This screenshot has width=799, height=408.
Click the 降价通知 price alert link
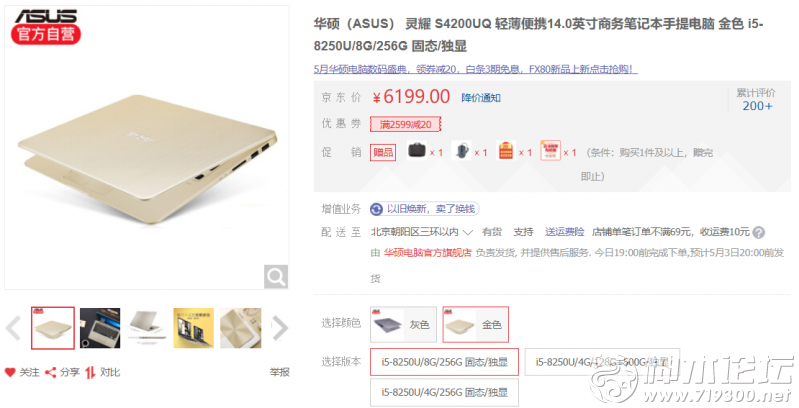(x=481, y=98)
